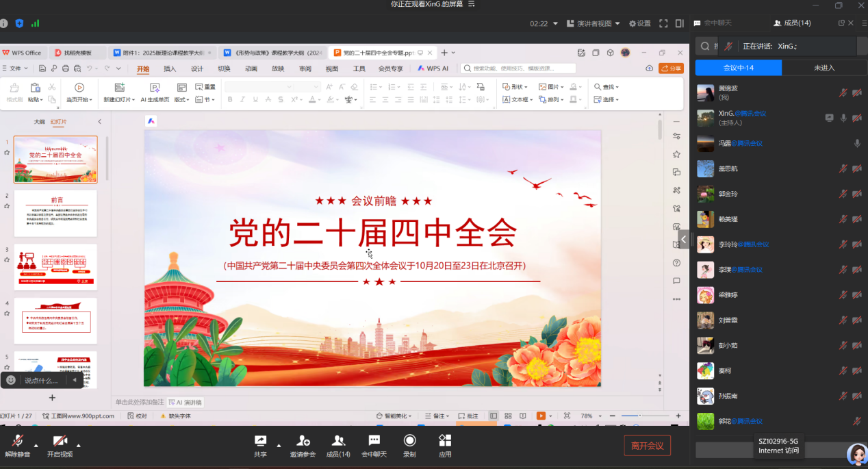Image resolution: width=868 pixels, height=469 pixels.
Task: Expand audio options arrow beside 解除静音
Action: (36, 446)
